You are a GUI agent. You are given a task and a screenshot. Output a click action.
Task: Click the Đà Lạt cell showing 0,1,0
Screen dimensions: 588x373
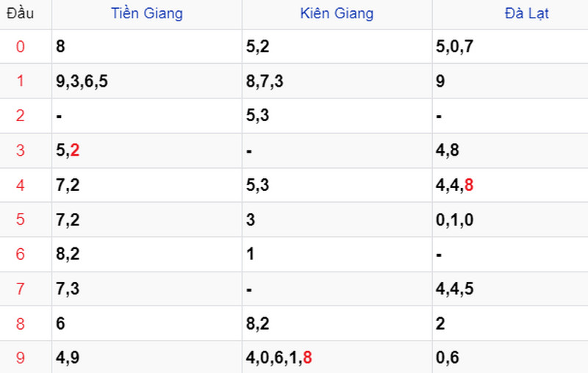[510, 220]
